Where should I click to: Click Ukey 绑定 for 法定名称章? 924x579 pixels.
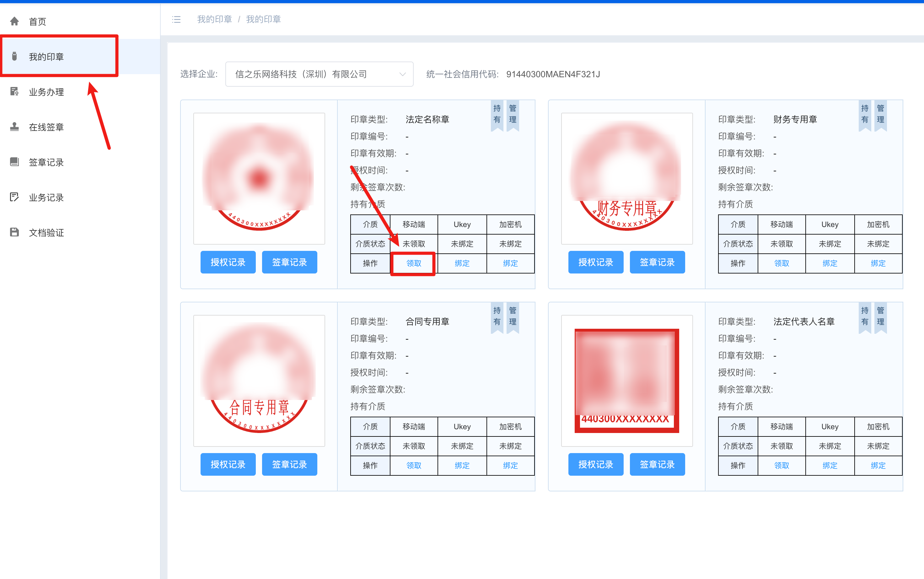click(462, 263)
